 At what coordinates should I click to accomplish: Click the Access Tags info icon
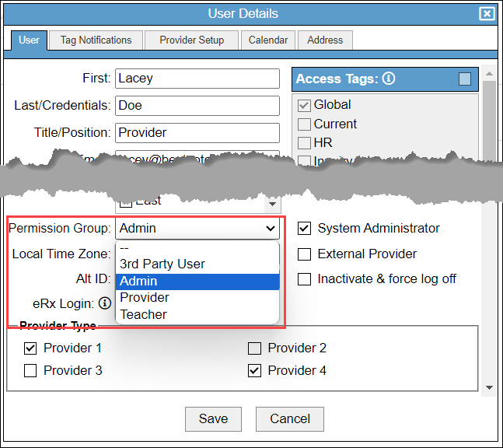389,79
